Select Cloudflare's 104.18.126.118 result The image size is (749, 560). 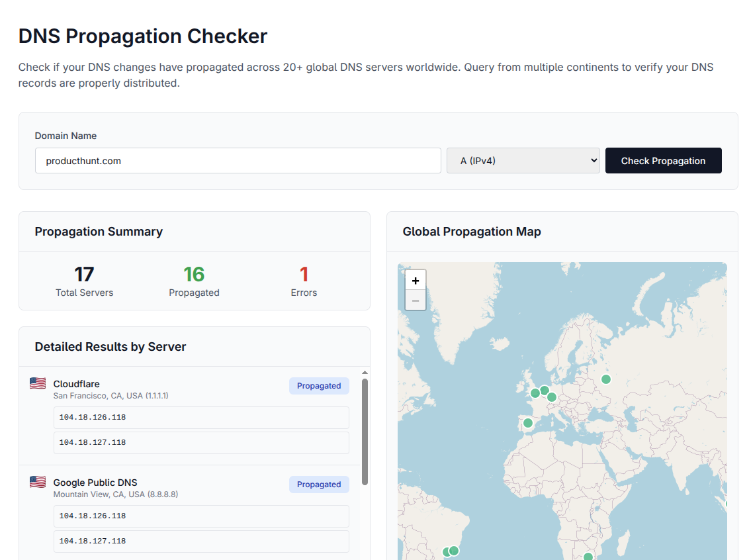(x=201, y=418)
